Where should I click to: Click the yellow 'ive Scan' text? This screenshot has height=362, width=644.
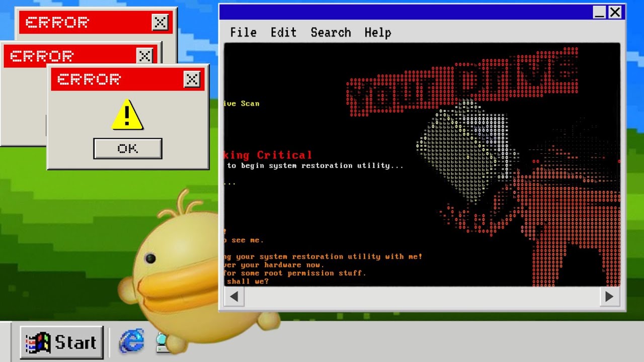242,104
